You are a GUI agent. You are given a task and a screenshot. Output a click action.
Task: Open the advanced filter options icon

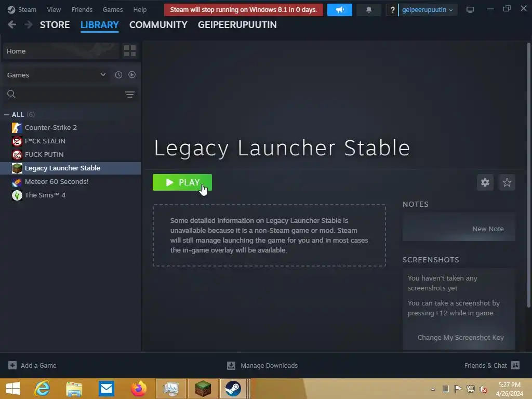click(129, 95)
